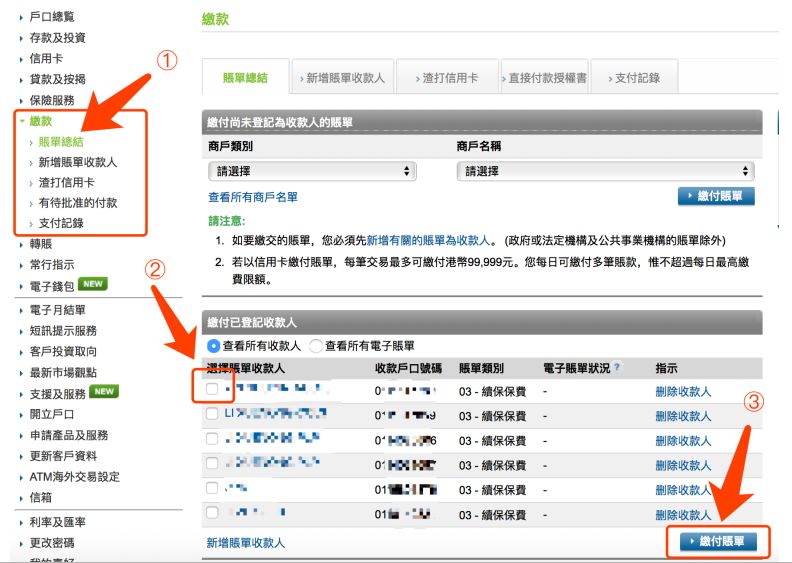Screen dimensions: 792x563
Task: Click 刪除收款人 in the LI payee row
Action: pos(683,416)
